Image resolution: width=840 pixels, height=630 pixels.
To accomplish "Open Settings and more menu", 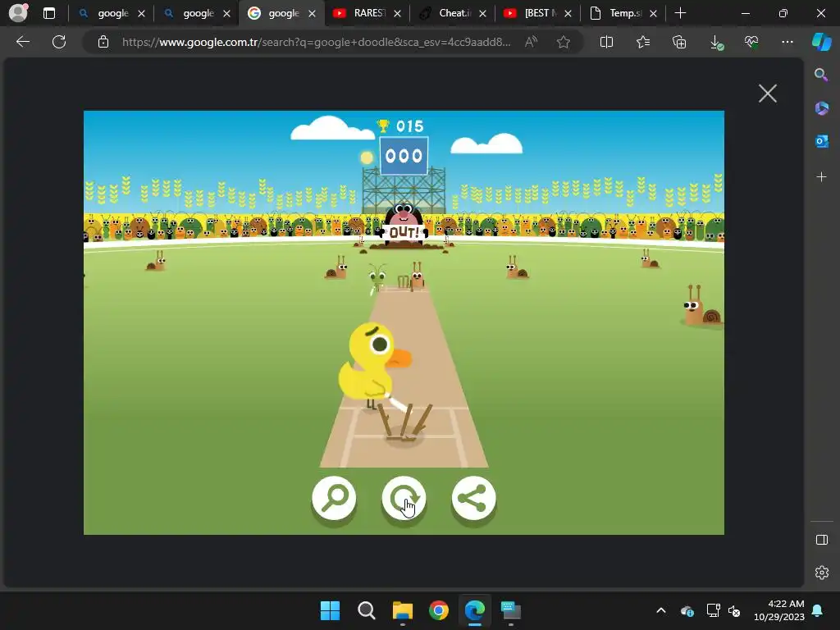I will (x=787, y=42).
